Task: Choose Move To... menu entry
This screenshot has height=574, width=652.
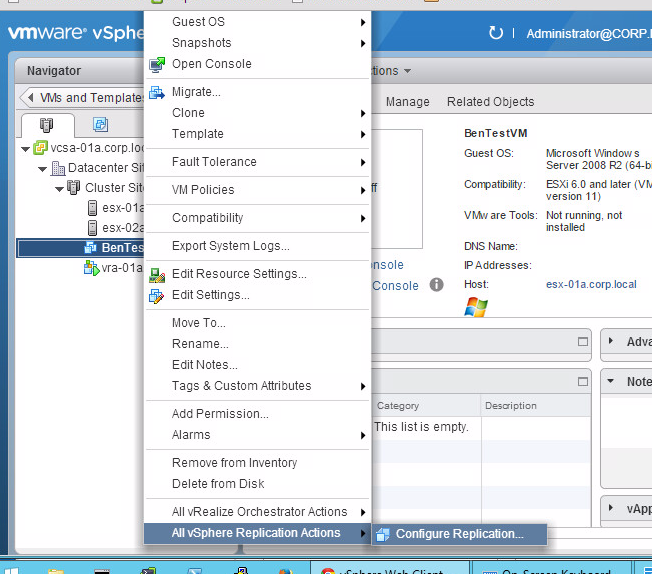Action: (x=257, y=323)
